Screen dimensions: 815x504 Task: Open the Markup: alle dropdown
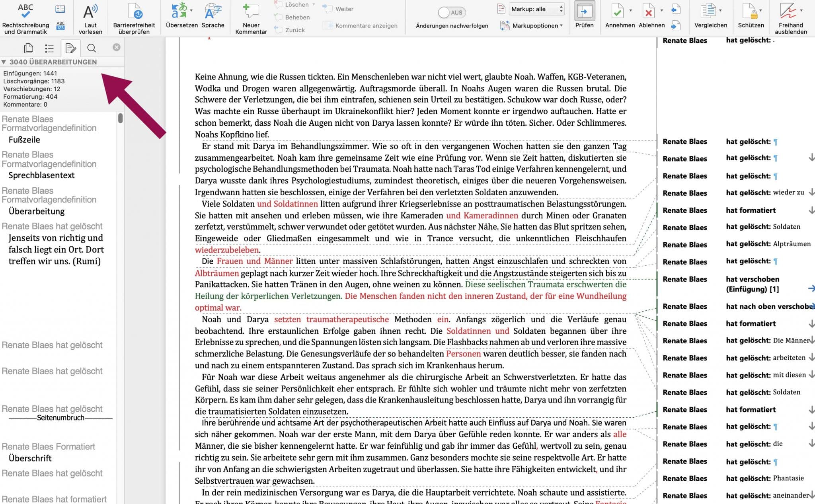coord(536,9)
